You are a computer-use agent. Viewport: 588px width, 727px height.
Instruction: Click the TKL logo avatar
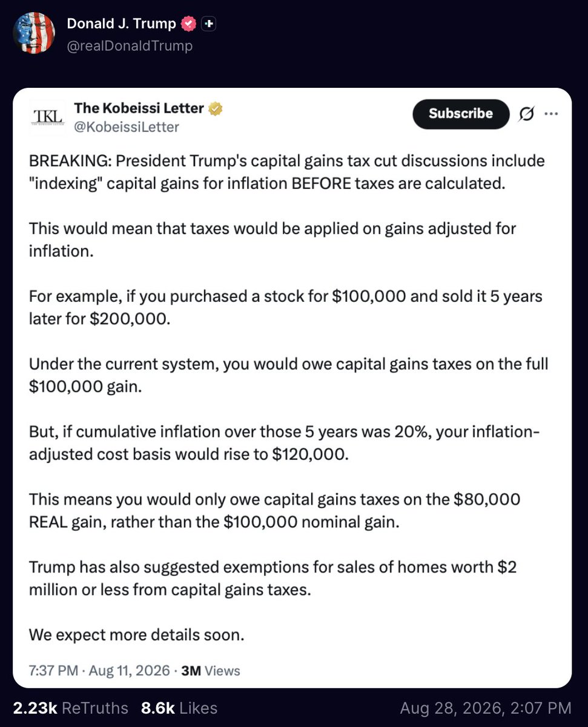click(47, 116)
